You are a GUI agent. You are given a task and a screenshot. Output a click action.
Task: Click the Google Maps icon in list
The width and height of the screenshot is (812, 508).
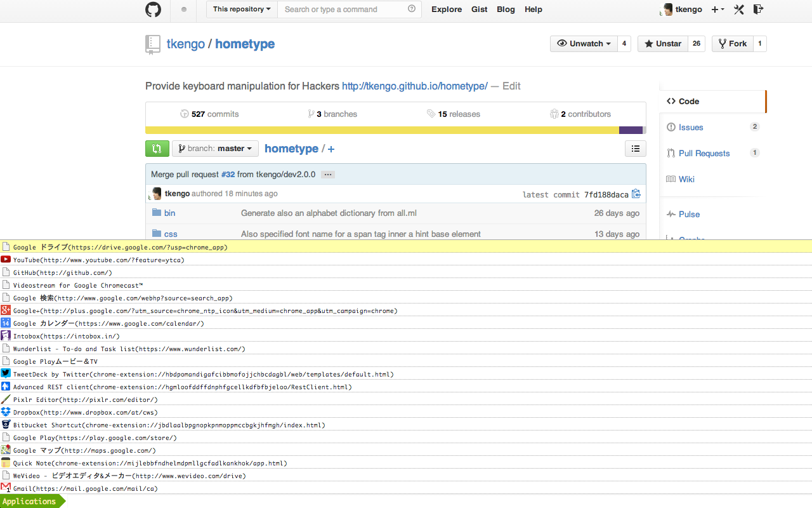[6, 450]
